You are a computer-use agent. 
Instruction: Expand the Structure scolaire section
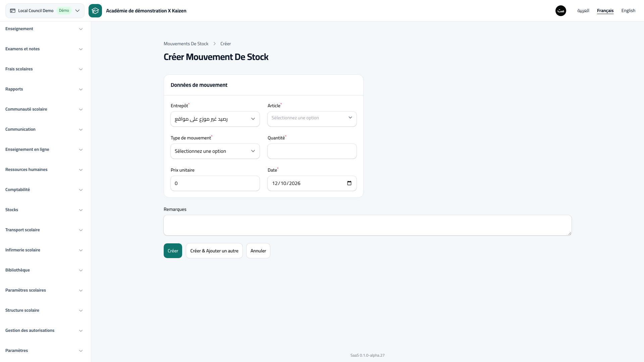(44, 310)
